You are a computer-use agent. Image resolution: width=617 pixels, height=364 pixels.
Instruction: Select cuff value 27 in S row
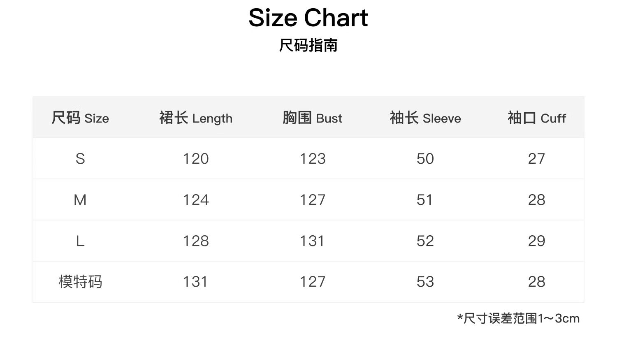(x=536, y=159)
